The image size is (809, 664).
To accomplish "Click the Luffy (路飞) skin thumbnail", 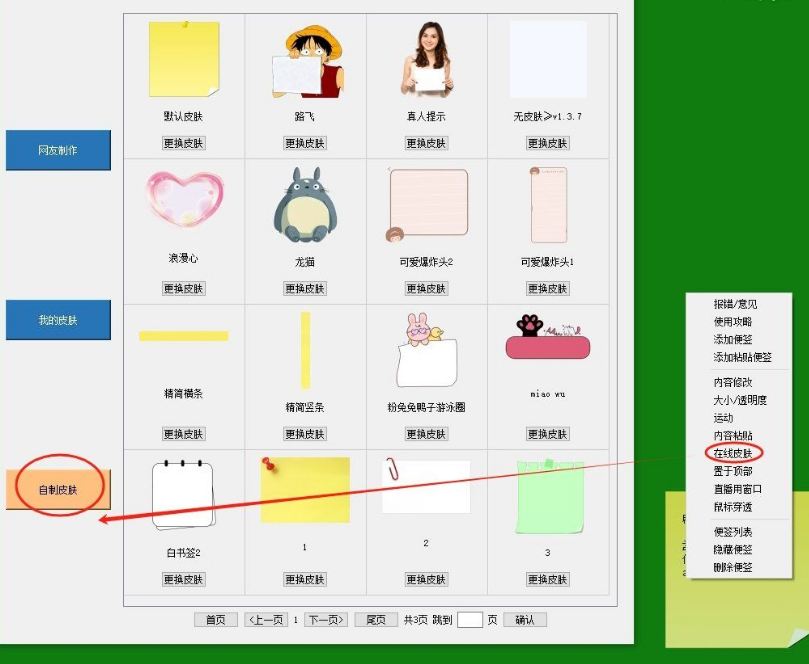I will [x=306, y=60].
